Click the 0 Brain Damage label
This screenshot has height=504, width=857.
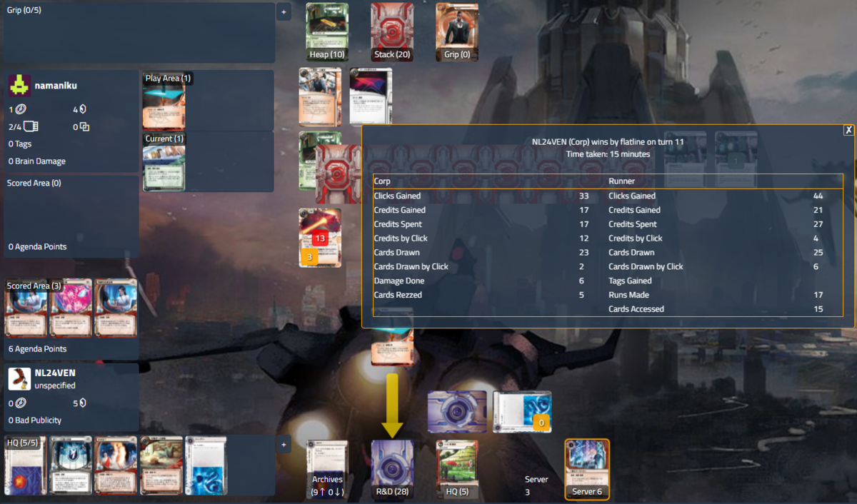coord(37,161)
